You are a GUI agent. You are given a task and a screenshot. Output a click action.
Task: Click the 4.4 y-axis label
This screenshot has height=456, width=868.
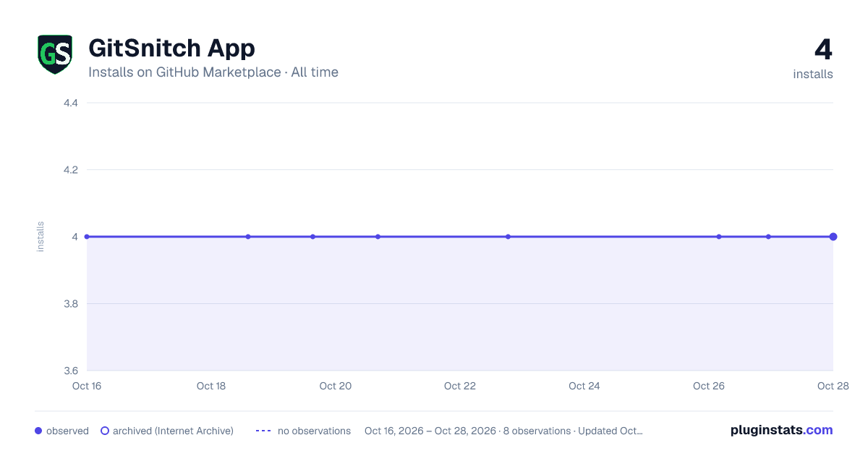[x=71, y=103]
